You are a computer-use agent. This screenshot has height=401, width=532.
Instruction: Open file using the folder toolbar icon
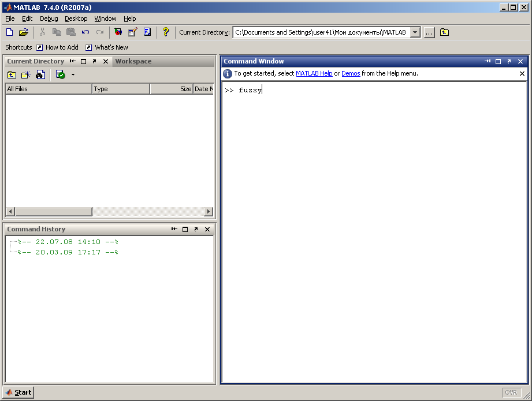pyautogui.click(x=24, y=32)
